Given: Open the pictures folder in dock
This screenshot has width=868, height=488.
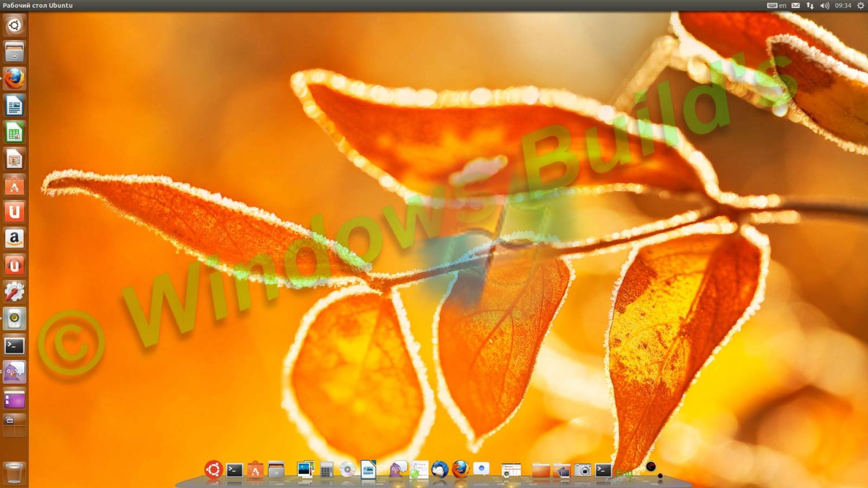Looking at the screenshot, I should tap(561, 470).
